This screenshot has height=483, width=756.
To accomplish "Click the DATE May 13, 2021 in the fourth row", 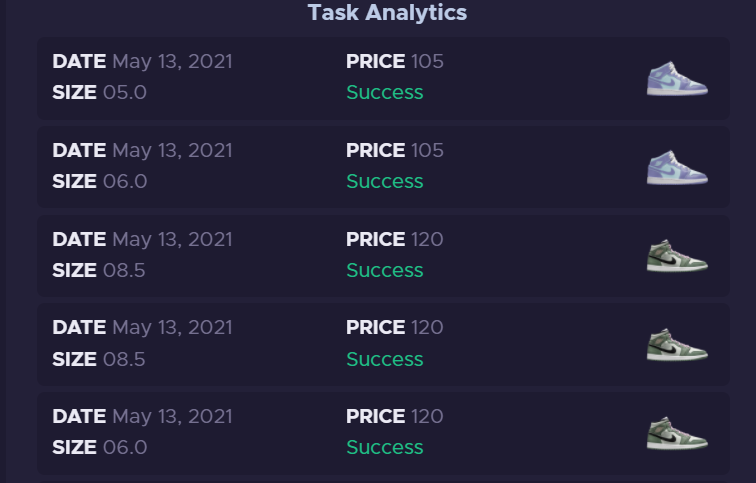I will (142, 328).
